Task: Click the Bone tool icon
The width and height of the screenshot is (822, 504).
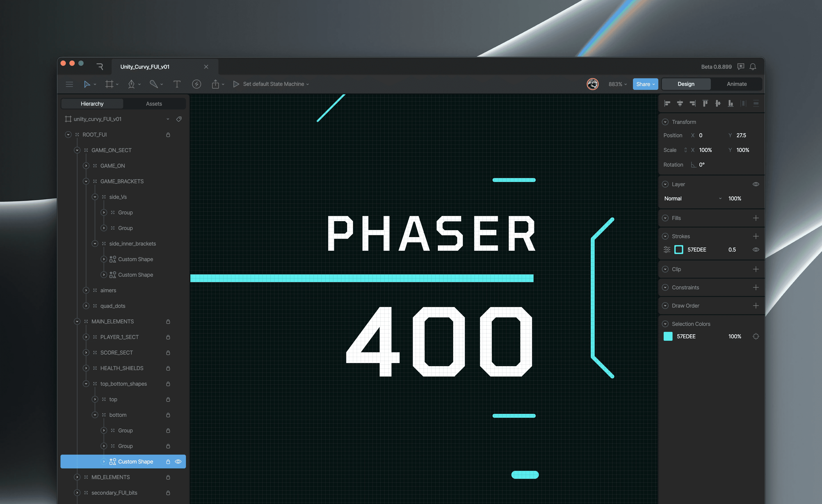Action: pos(153,84)
